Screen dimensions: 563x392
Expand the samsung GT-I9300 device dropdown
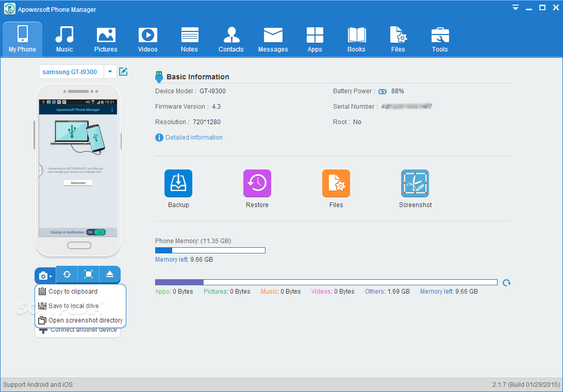(110, 72)
